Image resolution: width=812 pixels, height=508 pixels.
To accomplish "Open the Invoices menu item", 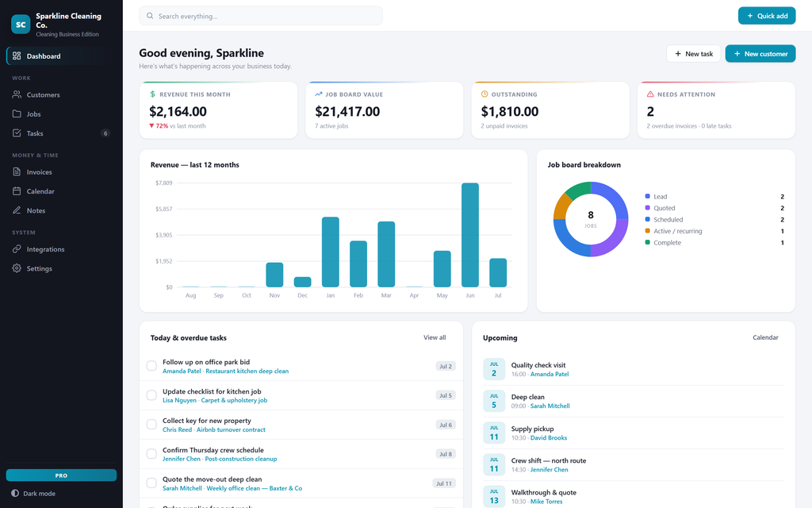I will pos(61,171).
